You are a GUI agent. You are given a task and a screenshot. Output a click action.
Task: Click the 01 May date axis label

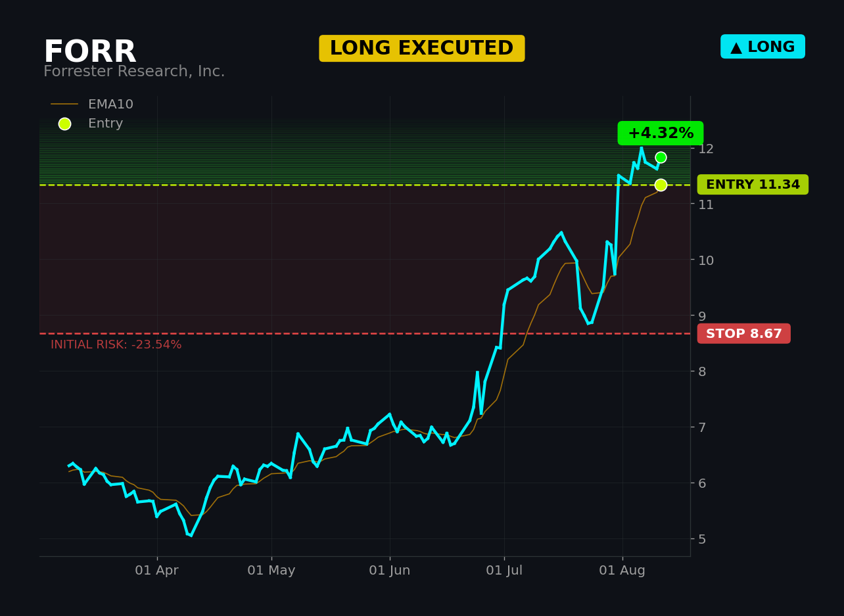click(x=271, y=571)
